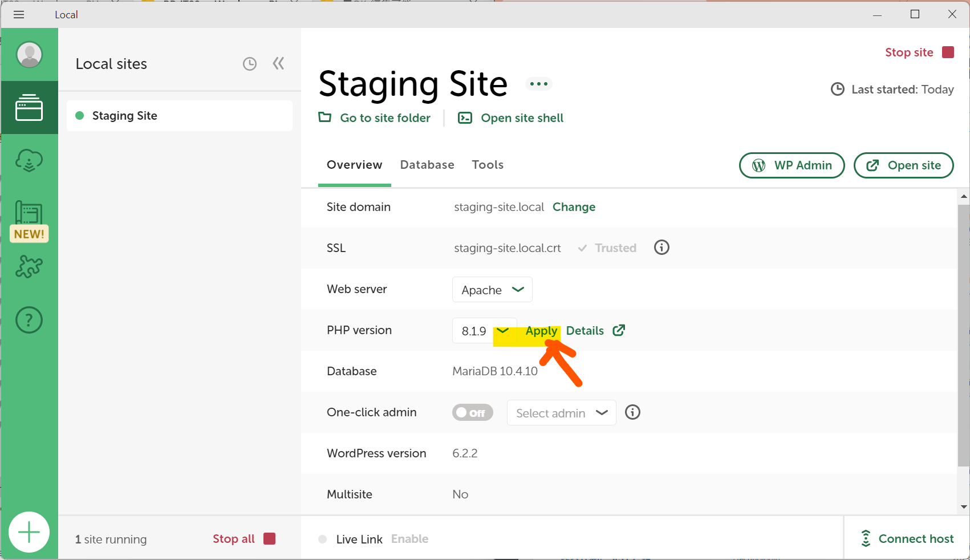970x560 pixels.
Task: Expand the Web server Apache dropdown
Action: (x=492, y=290)
